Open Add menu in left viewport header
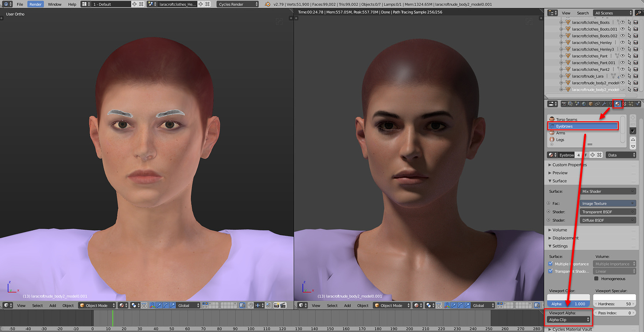The height and width of the screenshot is (332, 644). tap(53, 305)
